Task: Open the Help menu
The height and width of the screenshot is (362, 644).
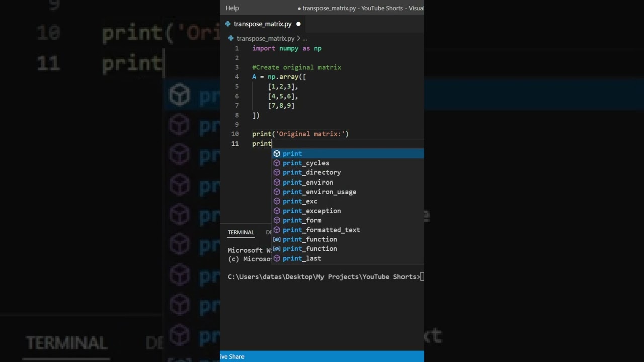Action: click(232, 8)
